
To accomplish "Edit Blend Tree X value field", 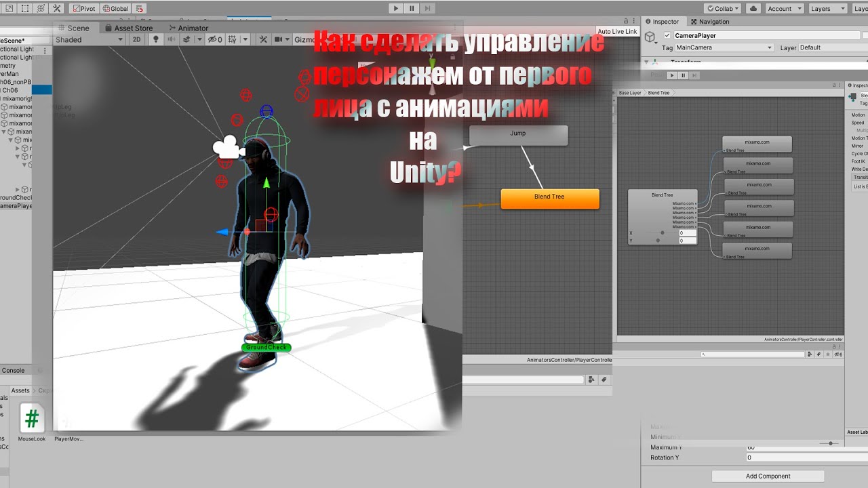I will click(x=688, y=232).
